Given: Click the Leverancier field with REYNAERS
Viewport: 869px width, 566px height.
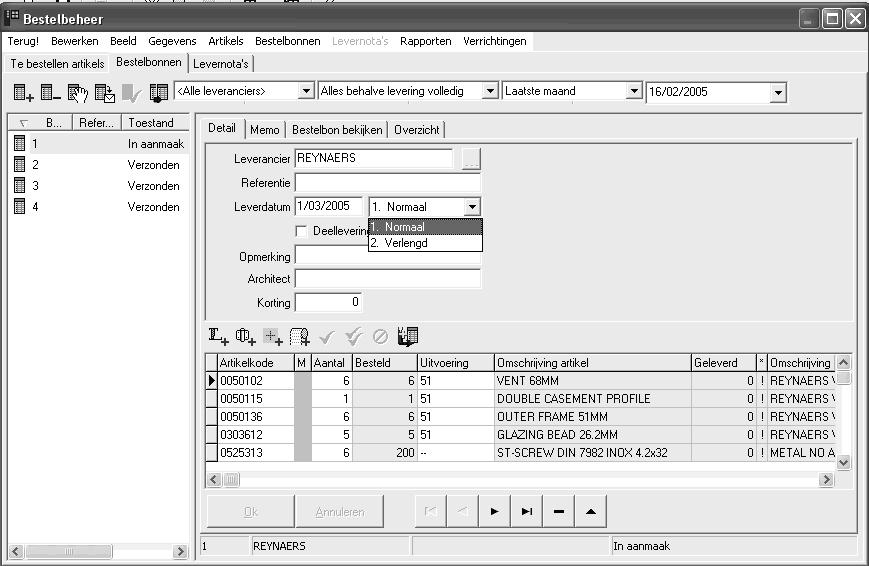Looking at the screenshot, I should [374, 159].
